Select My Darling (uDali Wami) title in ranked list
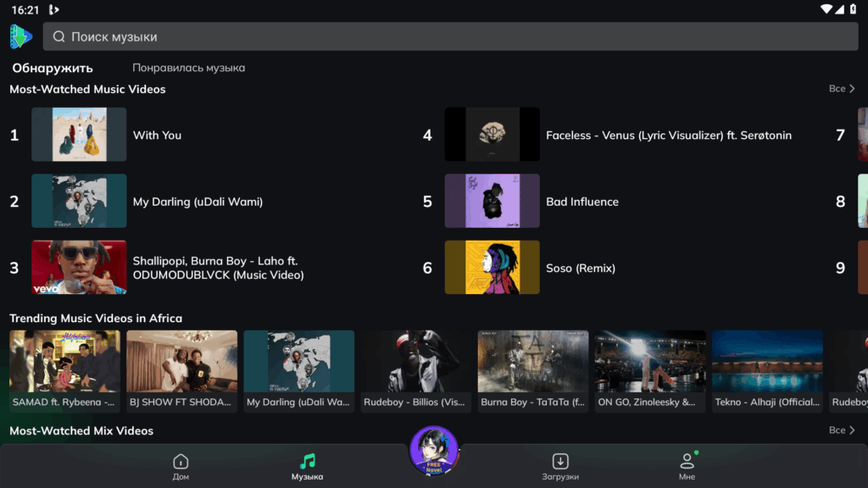 coord(198,202)
